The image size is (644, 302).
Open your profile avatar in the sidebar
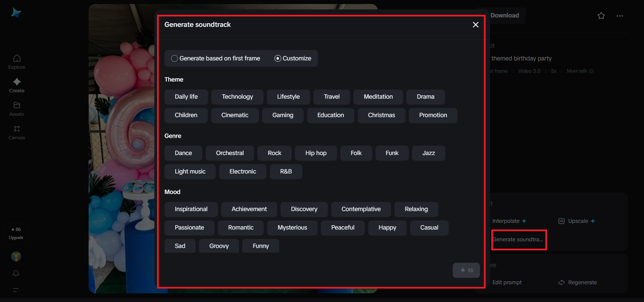click(16, 256)
